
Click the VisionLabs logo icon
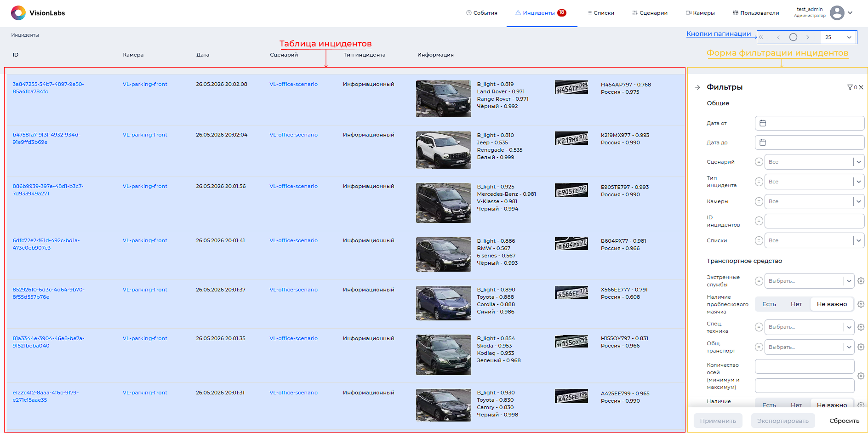(18, 13)
